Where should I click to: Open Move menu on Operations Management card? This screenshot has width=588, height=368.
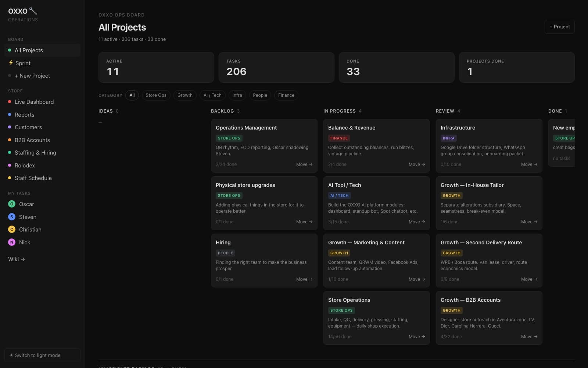(304, 164)
